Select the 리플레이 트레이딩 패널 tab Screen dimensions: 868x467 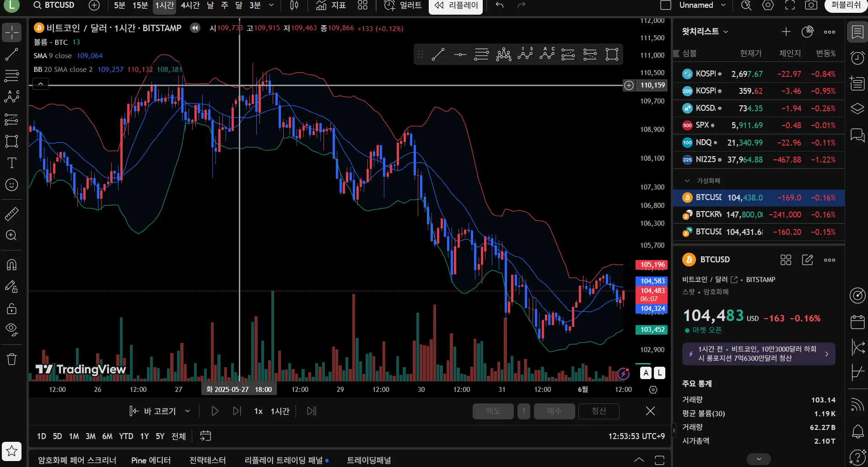286,460
